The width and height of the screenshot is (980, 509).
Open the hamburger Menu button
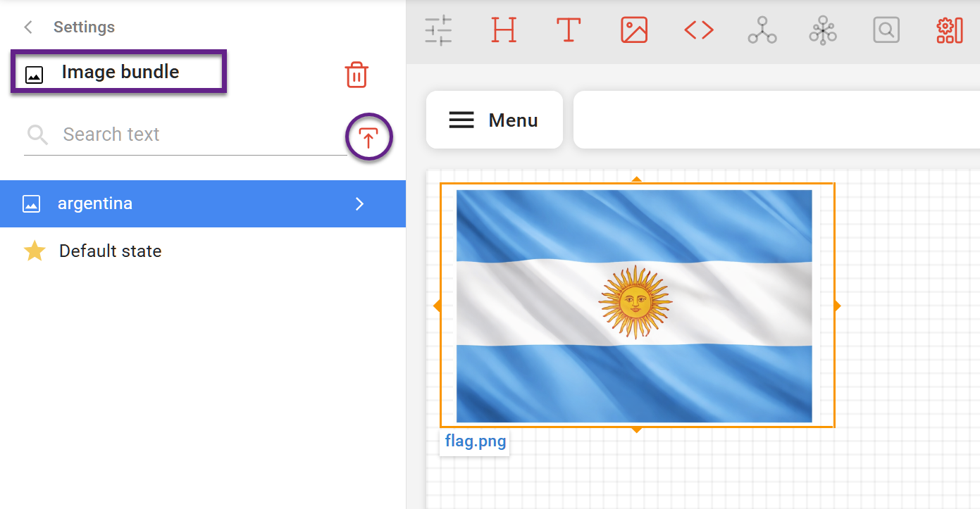pyautogui.click(x=494, y=120)
